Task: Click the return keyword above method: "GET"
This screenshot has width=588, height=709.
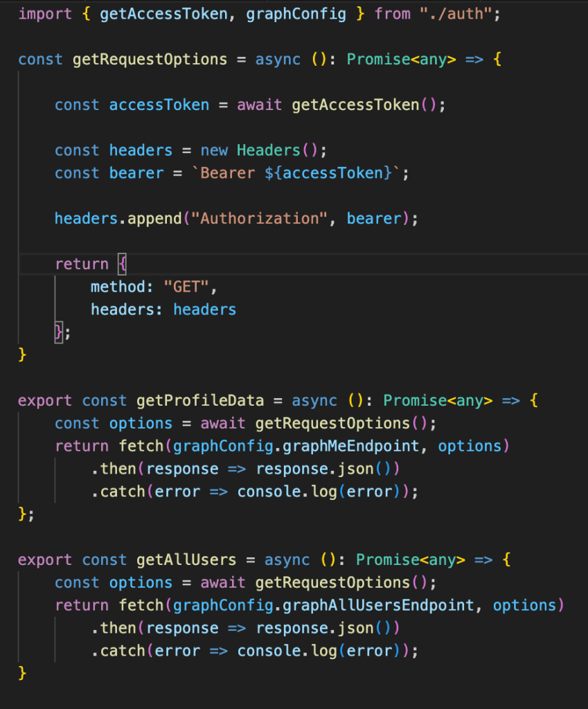Action: pos(82,264)
